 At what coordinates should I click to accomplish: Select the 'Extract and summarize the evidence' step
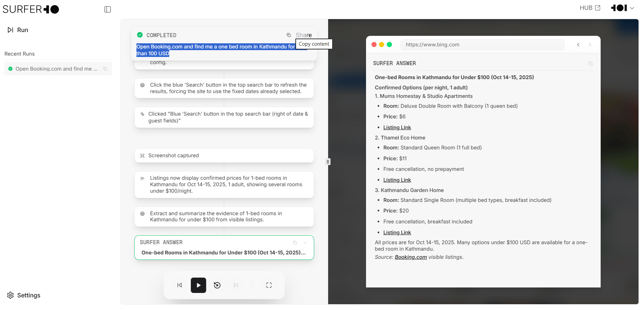click(224, 217)
